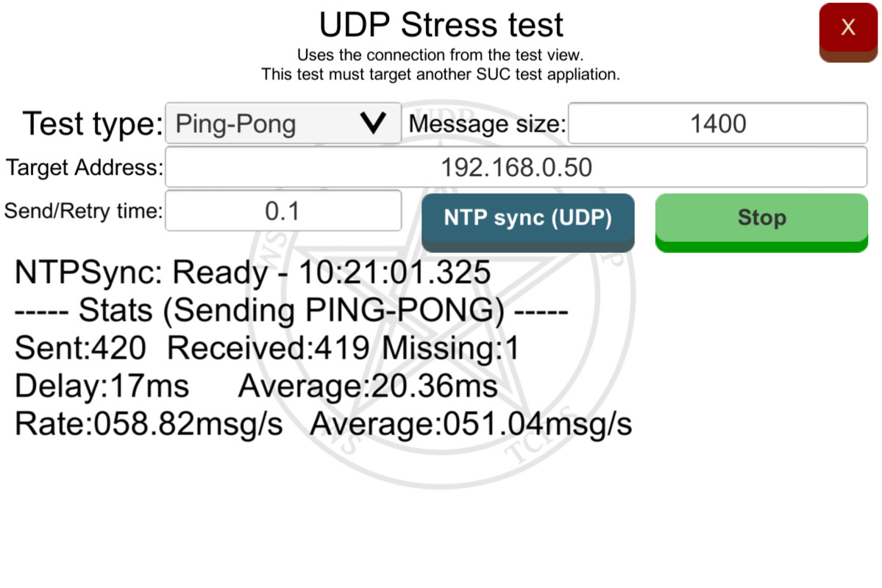The width and height of the screenshot is (882, 588).
Task: Stop the running stress test
Action: [x=761, y=223]
